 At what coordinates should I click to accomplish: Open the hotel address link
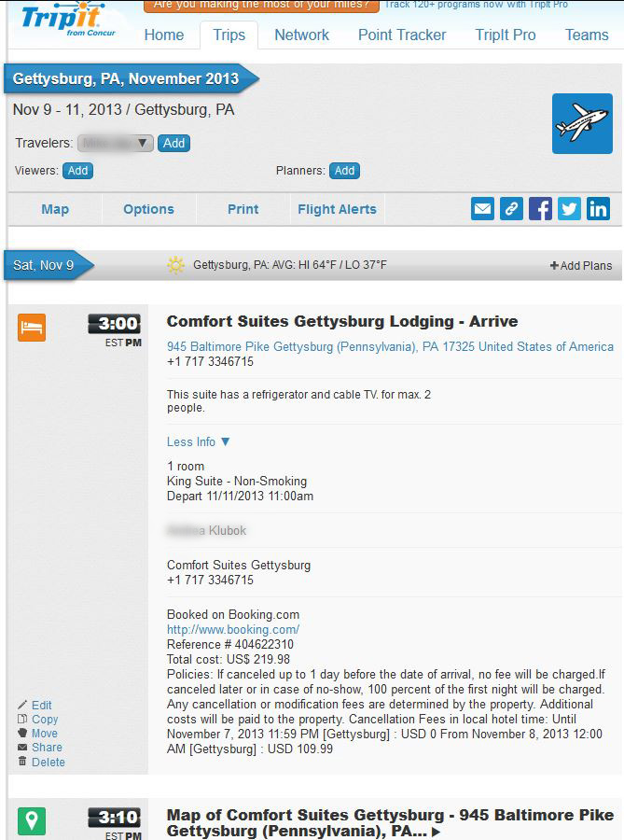(390, 346)
